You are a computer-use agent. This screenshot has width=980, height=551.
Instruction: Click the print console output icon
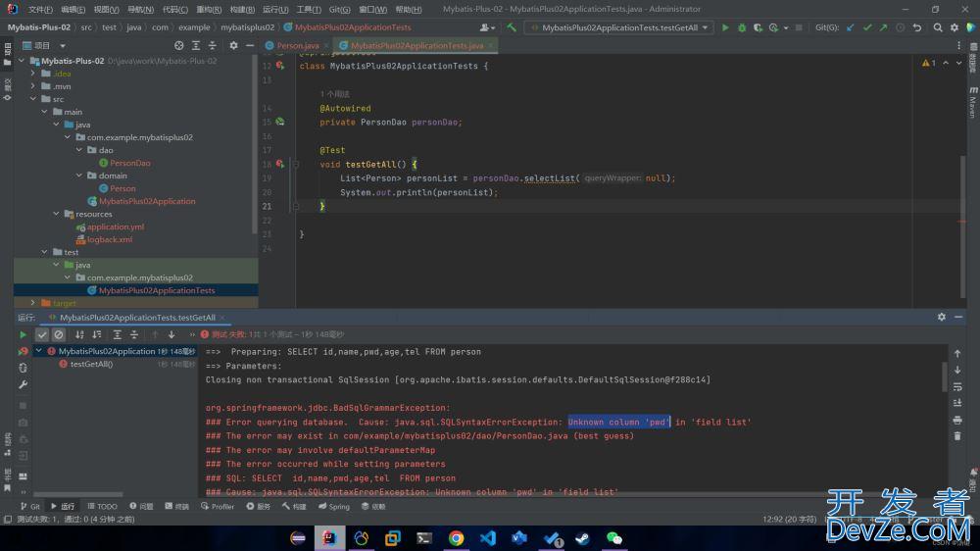957,420
